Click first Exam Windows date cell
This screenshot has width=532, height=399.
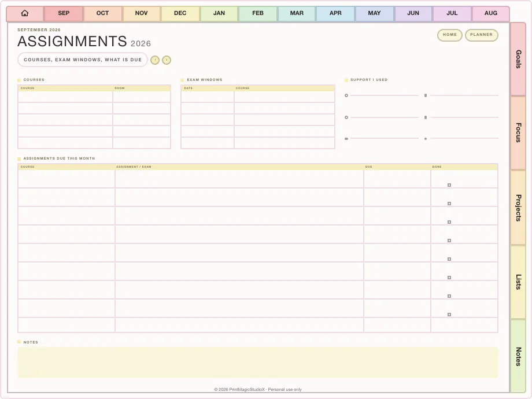click(x=207, y=97)
